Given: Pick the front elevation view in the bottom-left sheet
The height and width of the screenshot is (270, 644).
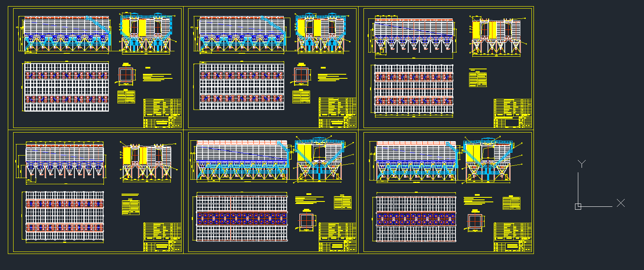Looking at the screenshot, I should [x=64, y=160].
